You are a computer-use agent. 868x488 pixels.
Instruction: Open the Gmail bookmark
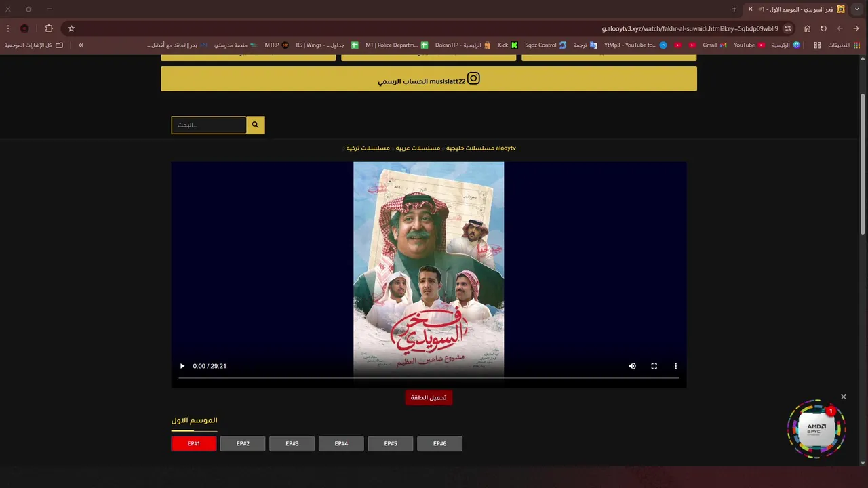pyautogui.click(x=715, y=45)
